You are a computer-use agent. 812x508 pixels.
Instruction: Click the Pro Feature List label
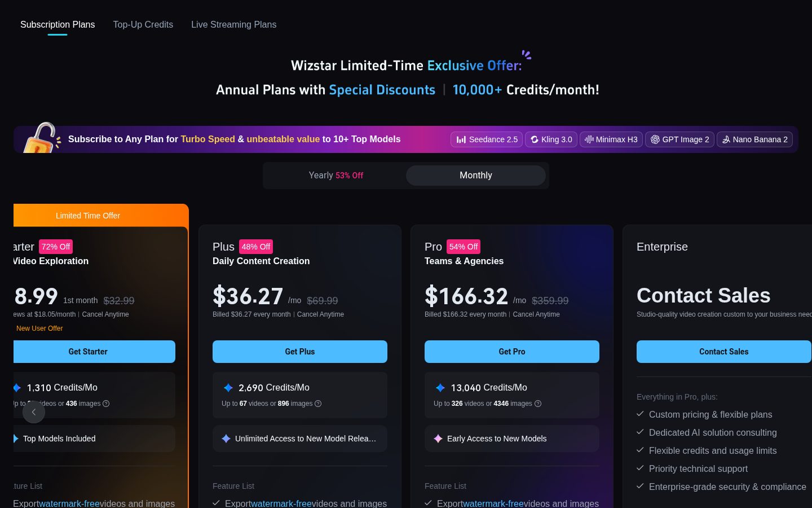[445, 486]
